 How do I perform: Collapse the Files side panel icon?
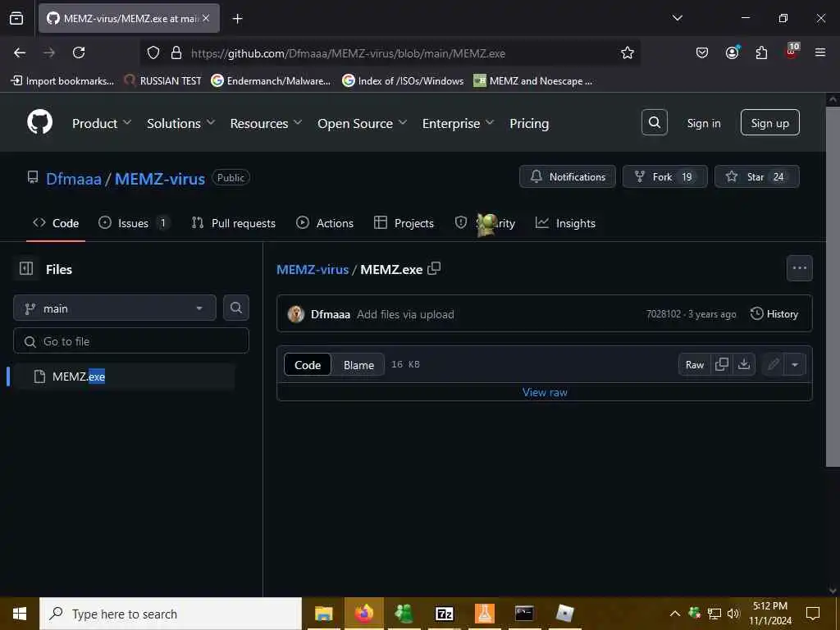pyautogui.click(x=25, y=268)
